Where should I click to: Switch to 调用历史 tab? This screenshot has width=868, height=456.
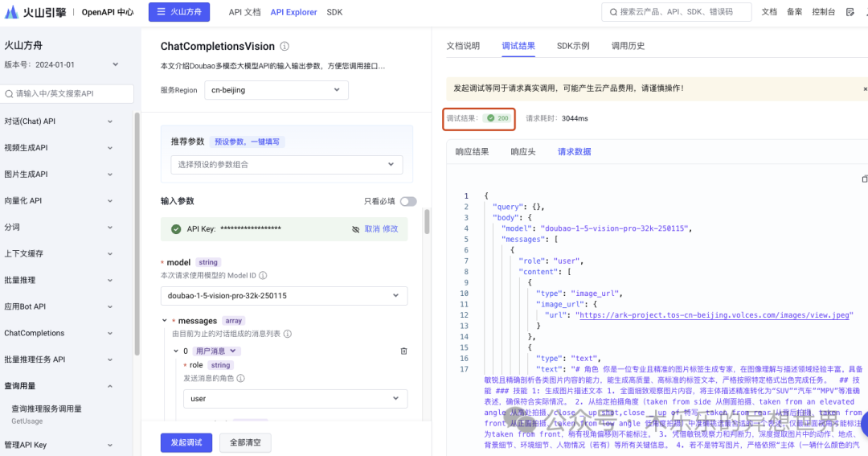click(x=628, y=46)
